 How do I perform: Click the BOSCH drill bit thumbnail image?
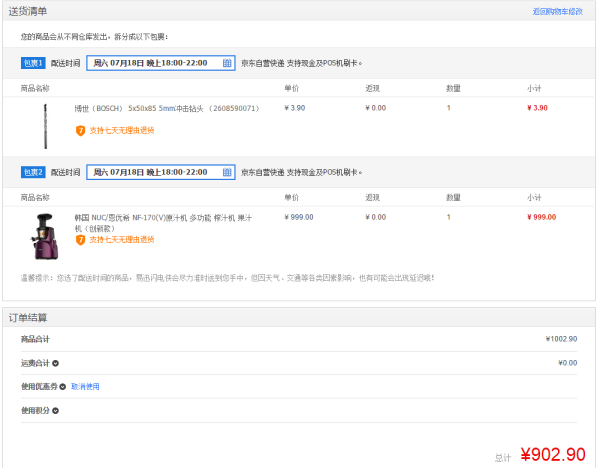pyautogui.click(x=46, y=126)
